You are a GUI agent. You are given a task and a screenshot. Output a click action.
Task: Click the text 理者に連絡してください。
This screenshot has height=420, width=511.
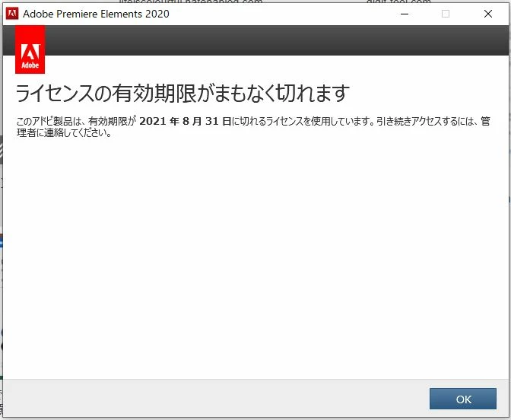pos(64,132)
